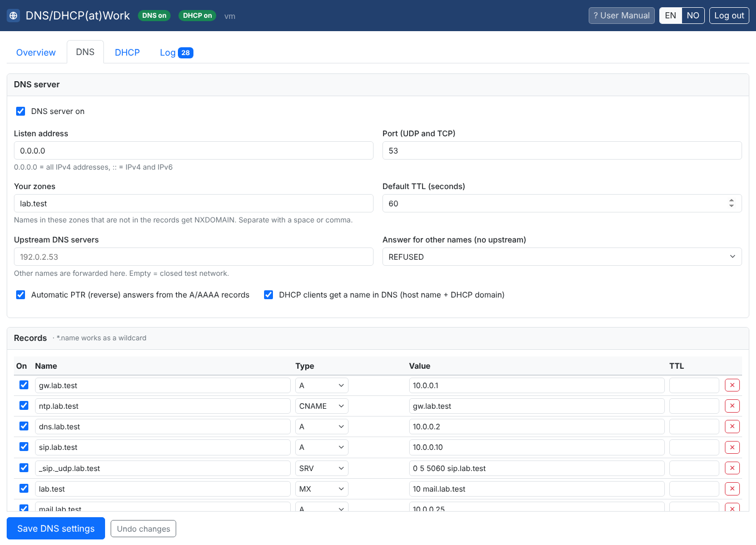
Task: Disable the _sip._udp.lab.test record checkbox
Action: [x=24, y=468]
